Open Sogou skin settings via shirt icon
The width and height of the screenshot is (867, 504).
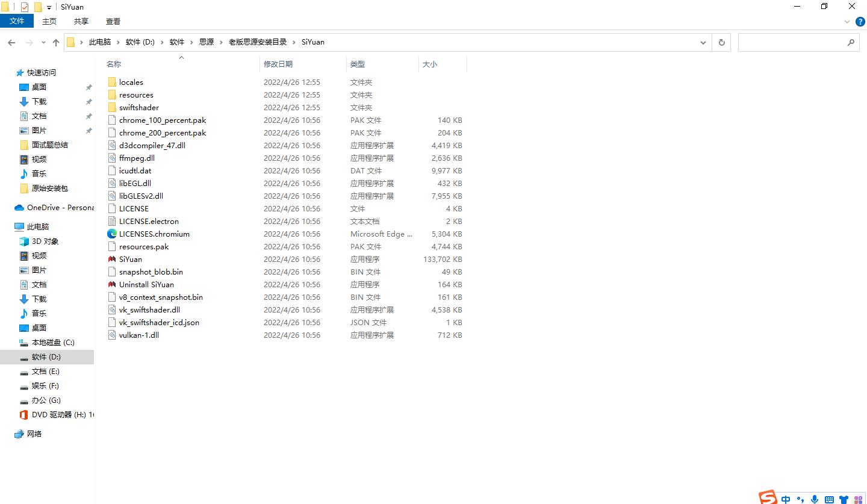(x=844, y=499)
